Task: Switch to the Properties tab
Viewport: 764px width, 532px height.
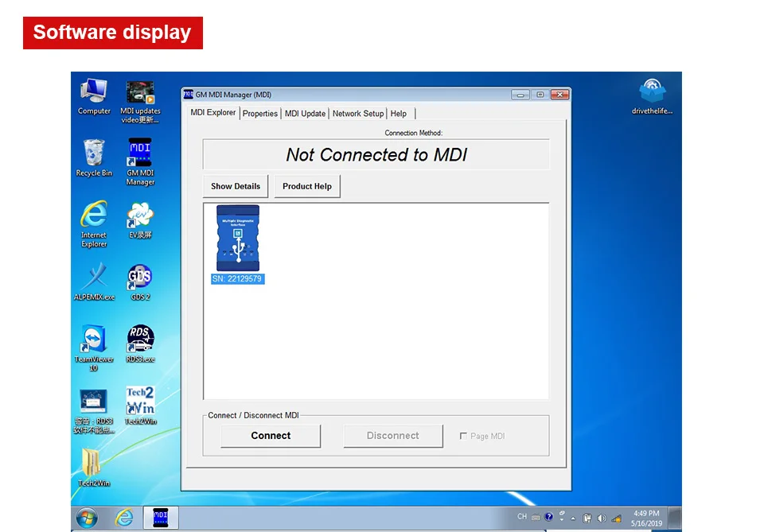Action: point(260,114)
